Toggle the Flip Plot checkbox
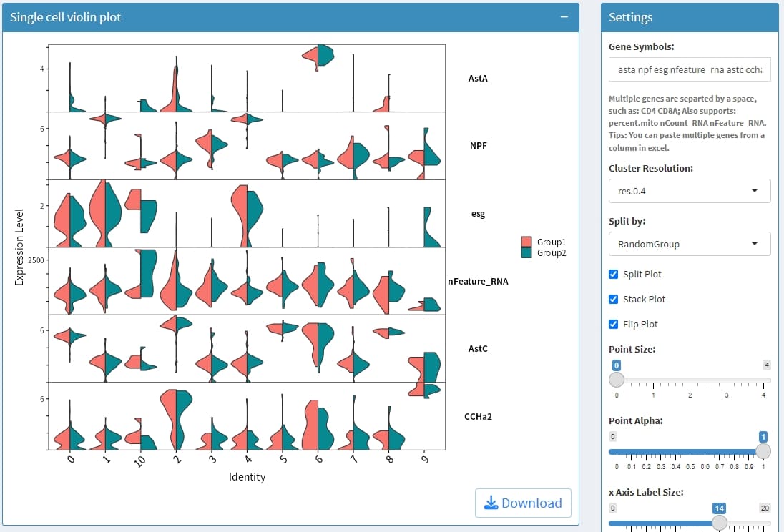The image size is (784, 532). 613,325
